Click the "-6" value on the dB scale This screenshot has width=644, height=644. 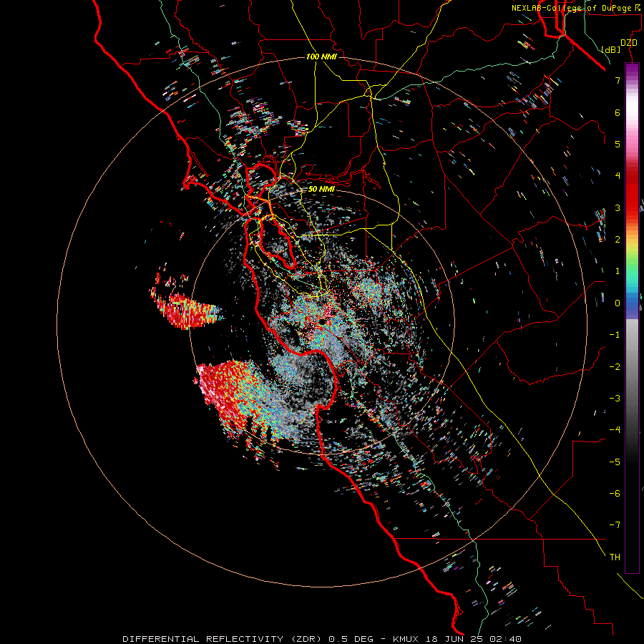point(615,494)
